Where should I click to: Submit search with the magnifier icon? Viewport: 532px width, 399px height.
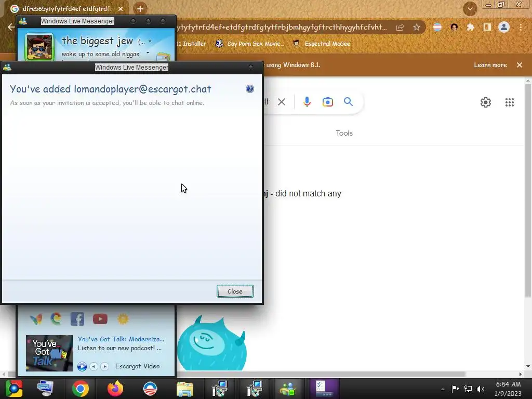click(x=349, y=102)
